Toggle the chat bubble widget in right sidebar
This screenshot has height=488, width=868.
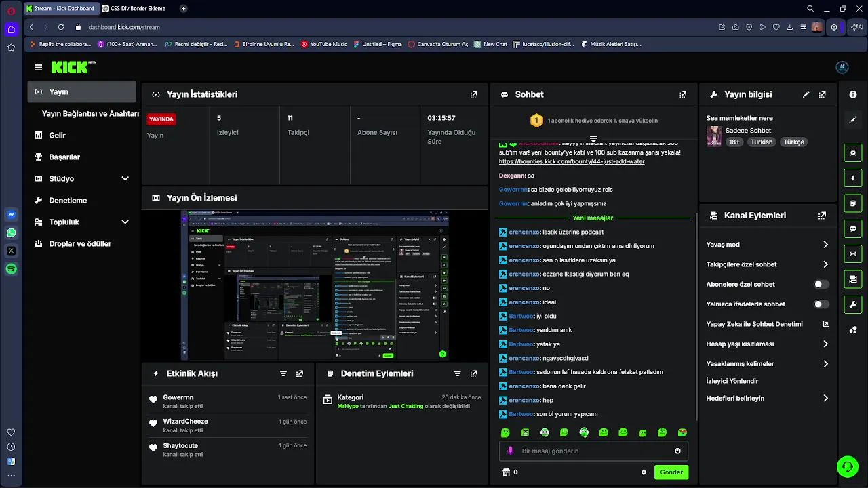853,229
